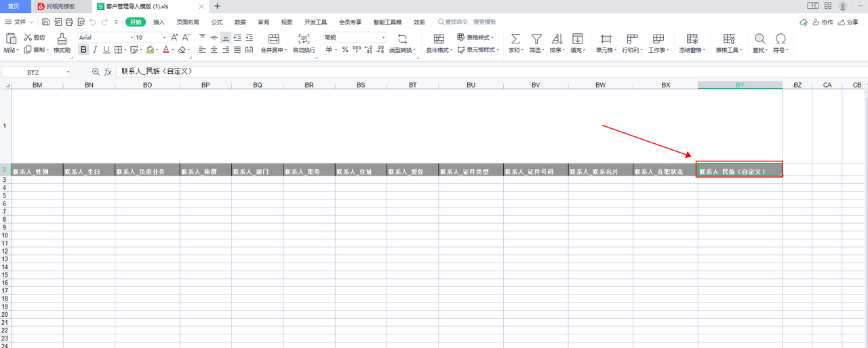This screenshot has width=868, height=348.
Task: Click the Save icon in quick access toolbar
Action: tap(46, 22)
